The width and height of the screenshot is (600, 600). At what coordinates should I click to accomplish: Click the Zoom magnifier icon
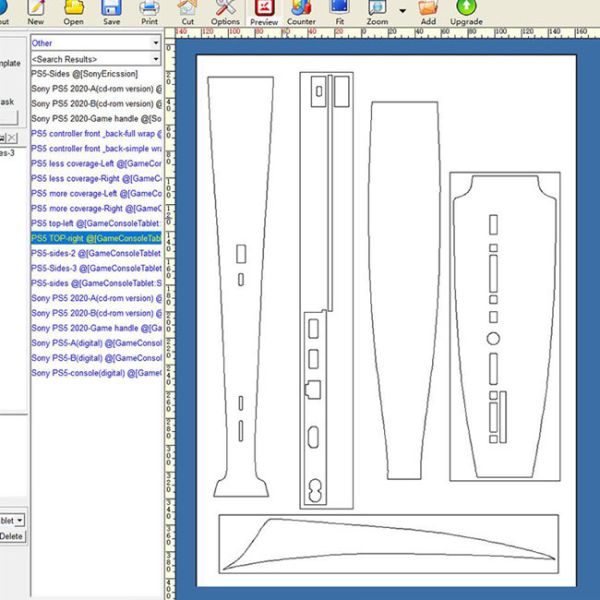coord(376,12)
